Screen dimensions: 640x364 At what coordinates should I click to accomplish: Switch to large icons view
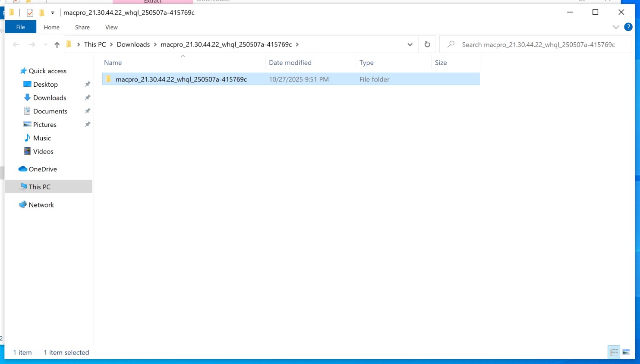tap(626, 352)
